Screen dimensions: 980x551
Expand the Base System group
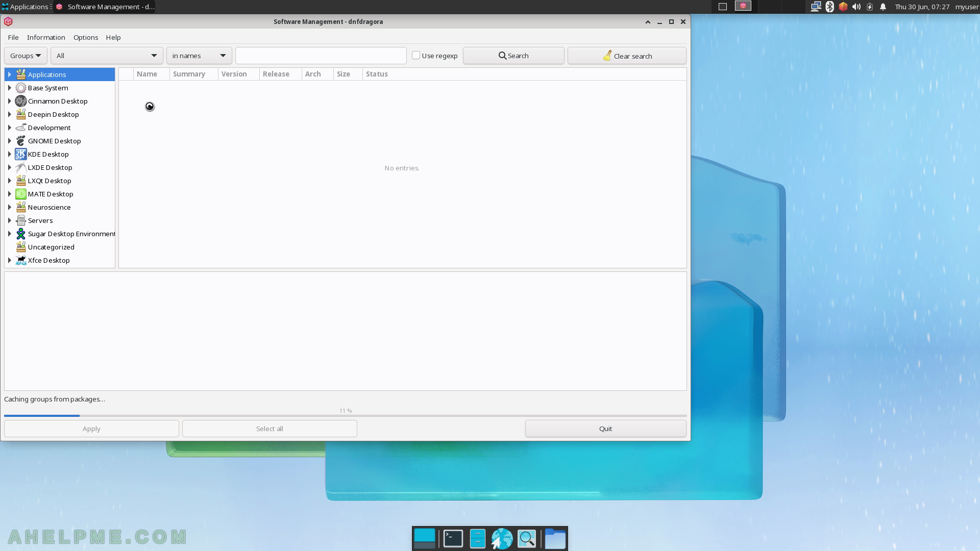[x=9, y=88]
